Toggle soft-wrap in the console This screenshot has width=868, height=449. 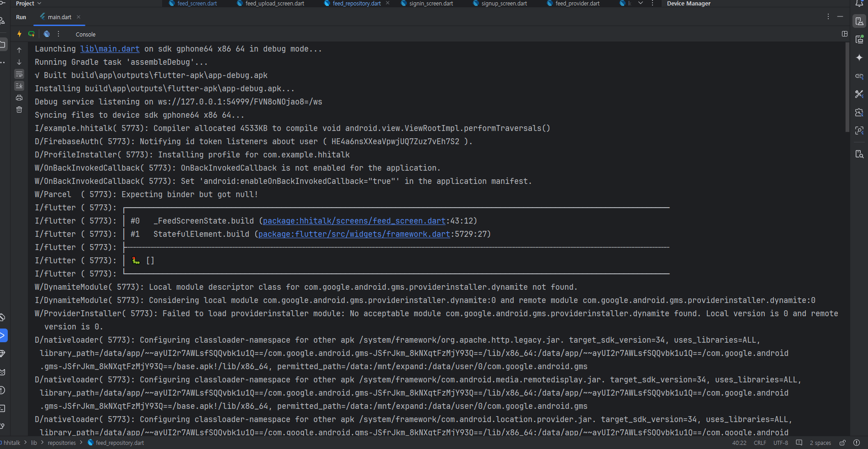point(19,74)
